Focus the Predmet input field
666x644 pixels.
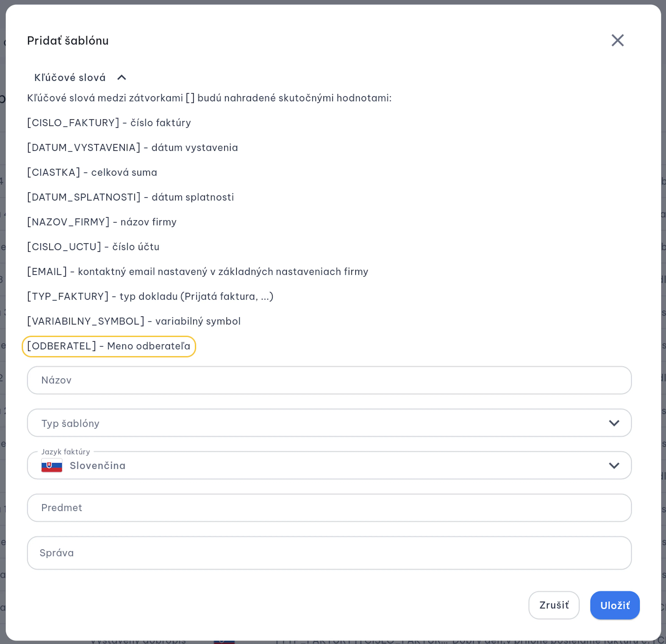coord(329,508)
